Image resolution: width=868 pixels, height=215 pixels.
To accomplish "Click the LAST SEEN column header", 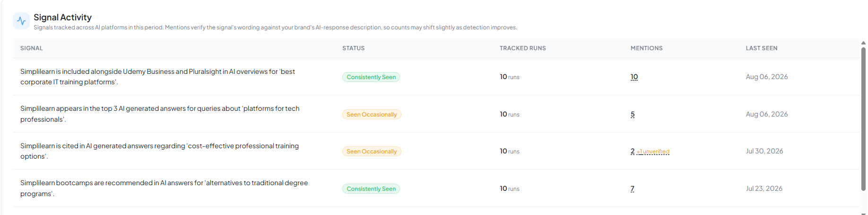I will click(762, 48).
